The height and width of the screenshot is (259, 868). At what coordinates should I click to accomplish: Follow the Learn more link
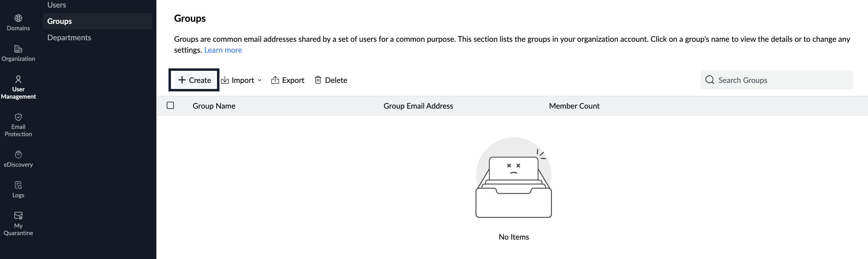(x=223, y=50)
